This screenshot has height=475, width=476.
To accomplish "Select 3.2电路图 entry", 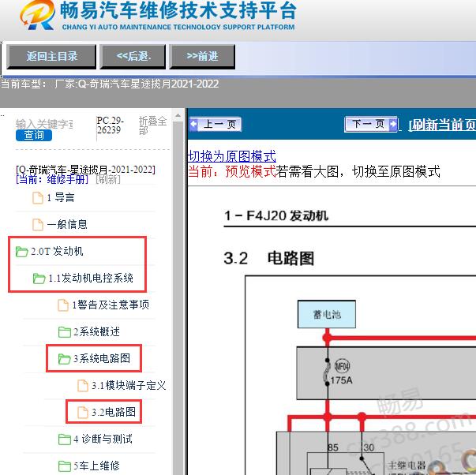I will coord(114,412).
